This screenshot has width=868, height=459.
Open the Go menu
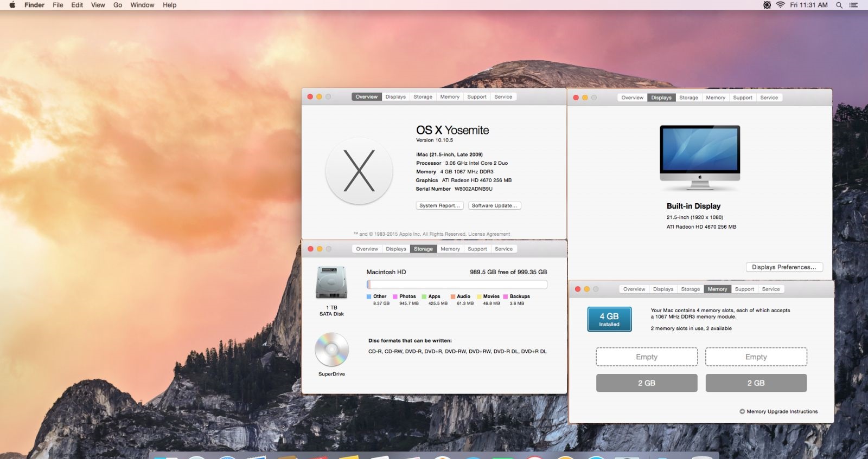(118, 5)
